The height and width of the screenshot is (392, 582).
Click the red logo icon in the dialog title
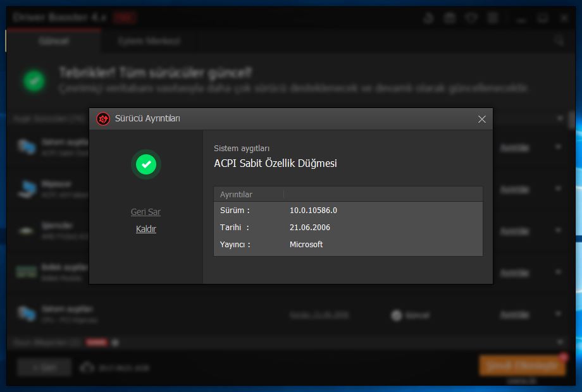(103, 119)
